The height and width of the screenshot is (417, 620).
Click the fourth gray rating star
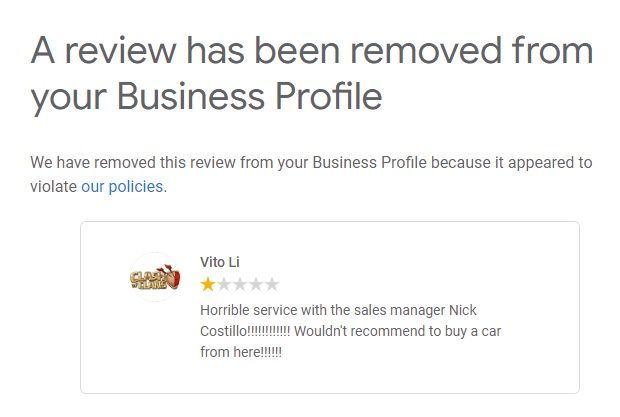[x=256, y=284]
